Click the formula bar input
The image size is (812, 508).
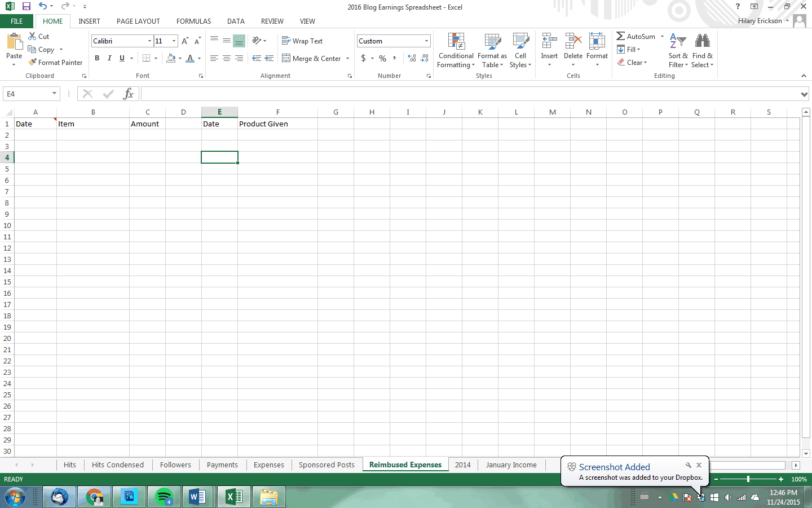click(470, 94)
